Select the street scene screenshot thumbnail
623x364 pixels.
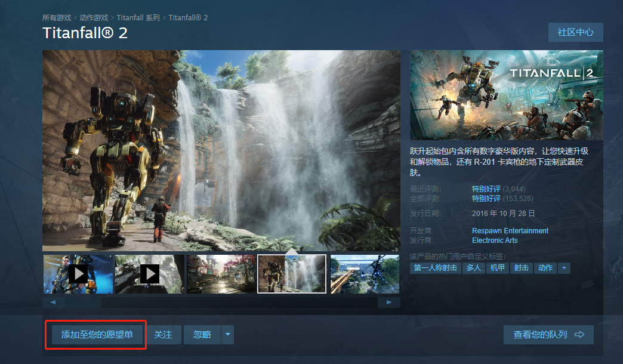click(x=221, y=274)
